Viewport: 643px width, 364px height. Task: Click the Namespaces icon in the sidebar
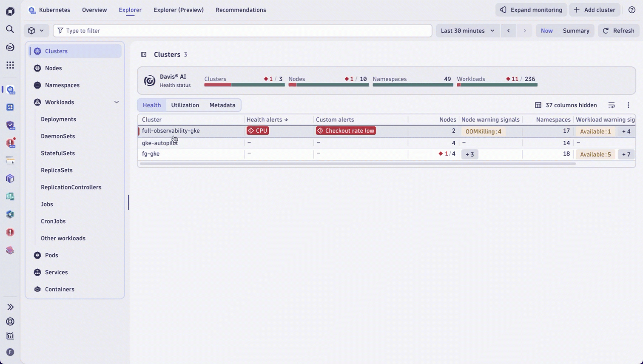(x=37, y=85)
